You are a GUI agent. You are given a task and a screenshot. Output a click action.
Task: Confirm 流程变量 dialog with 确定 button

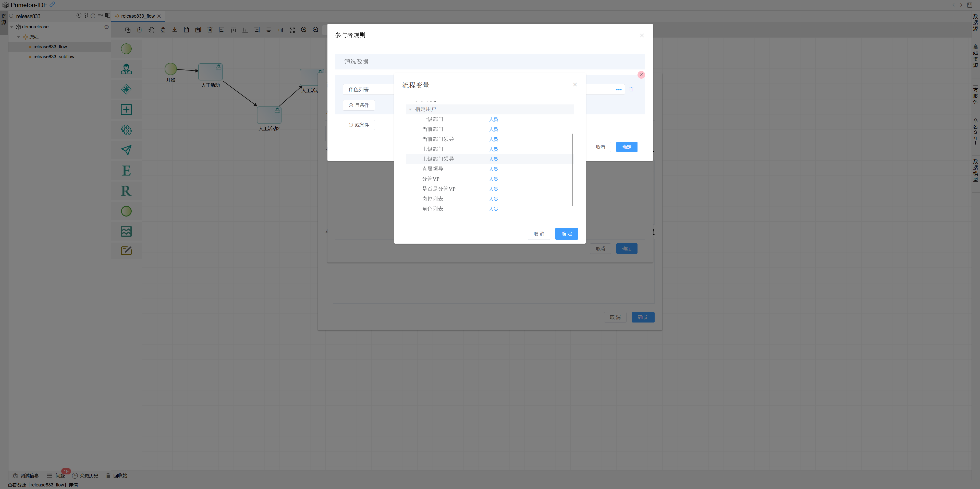[x=566, y=234]
